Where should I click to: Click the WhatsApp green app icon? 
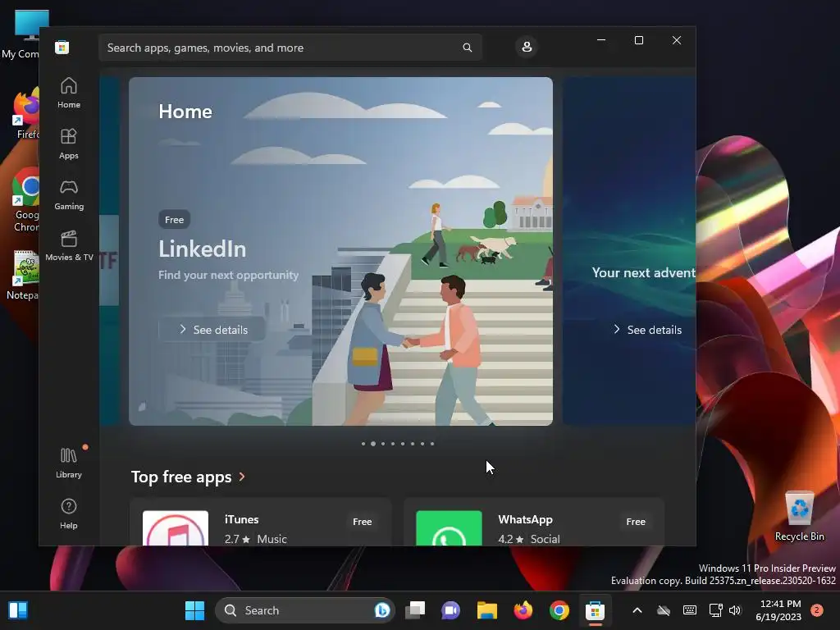click(x=449, y=528)
